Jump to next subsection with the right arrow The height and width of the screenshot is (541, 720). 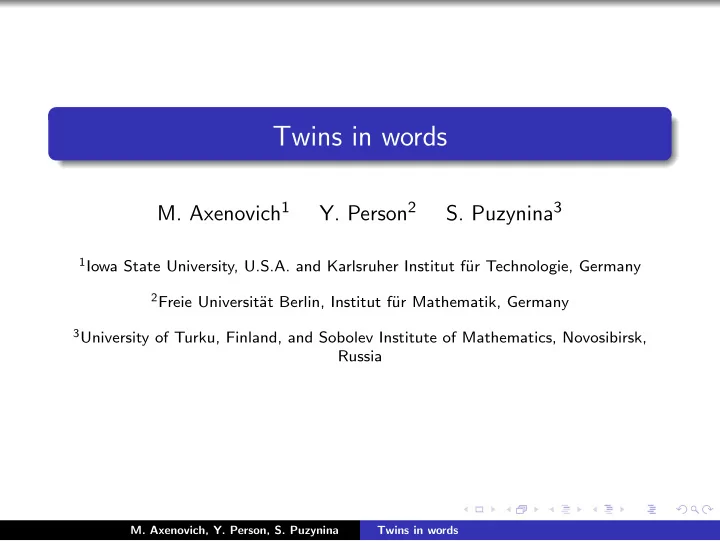point(579,509)
